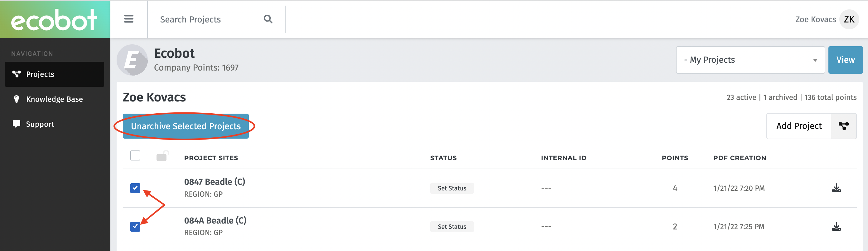Uncheck the 084A Beadle (C) checkbox

tap(135, 226)
